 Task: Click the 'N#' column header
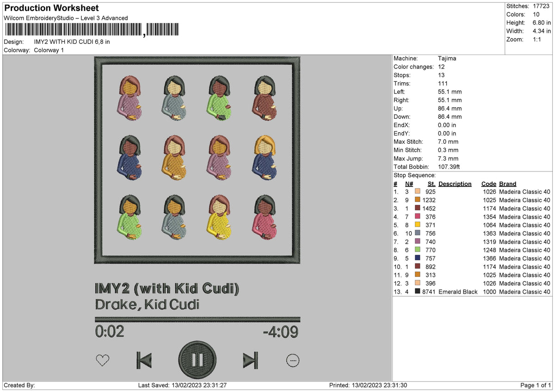409,184
